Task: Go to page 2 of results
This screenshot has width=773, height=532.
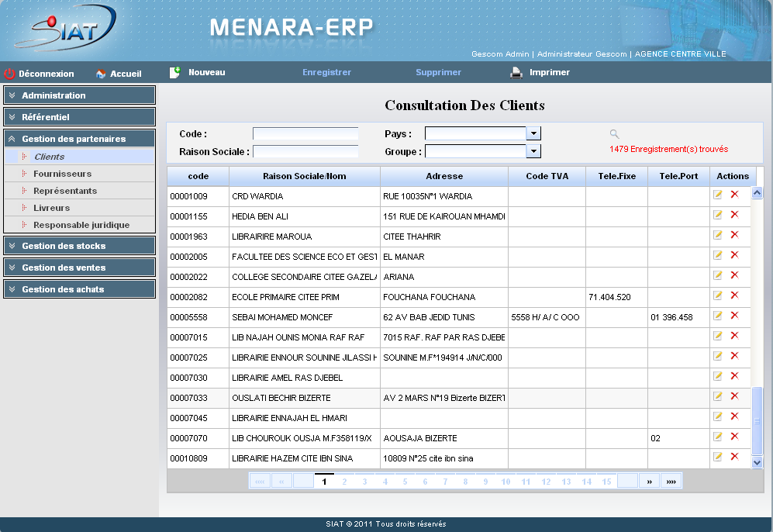Action: (344, 482)
